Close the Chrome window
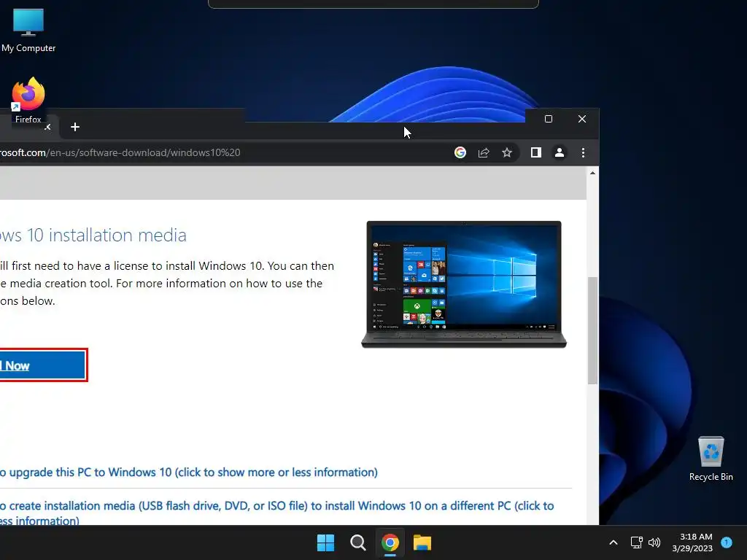747x560 pixels. [582, 119]
